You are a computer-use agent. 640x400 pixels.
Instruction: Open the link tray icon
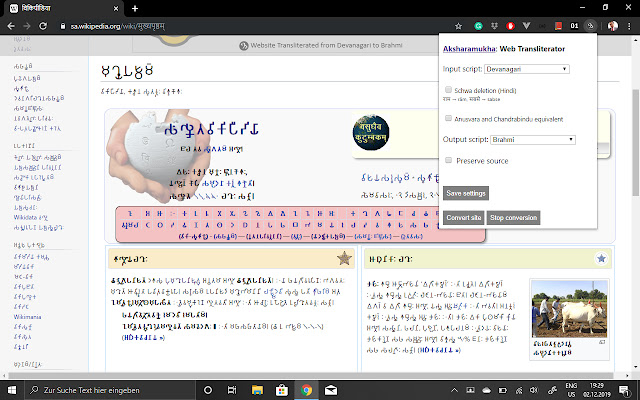point(552,390)
